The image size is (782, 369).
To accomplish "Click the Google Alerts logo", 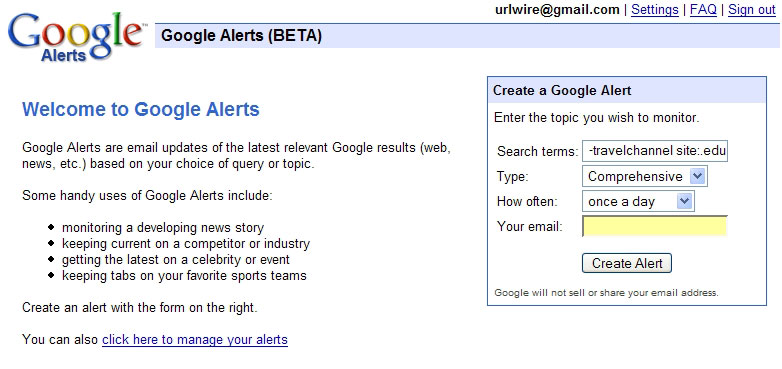I will 77,37.
